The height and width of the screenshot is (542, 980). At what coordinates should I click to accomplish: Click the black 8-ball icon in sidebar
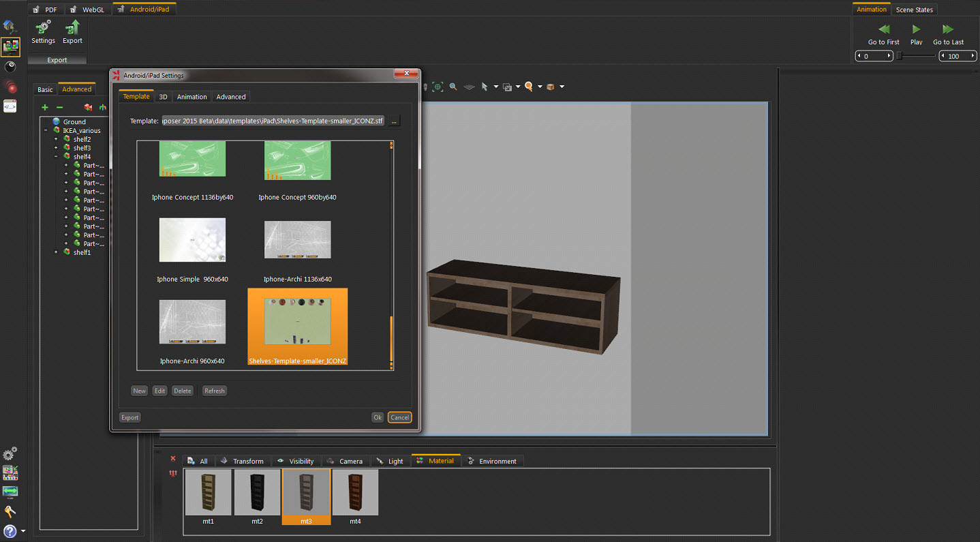10,67
